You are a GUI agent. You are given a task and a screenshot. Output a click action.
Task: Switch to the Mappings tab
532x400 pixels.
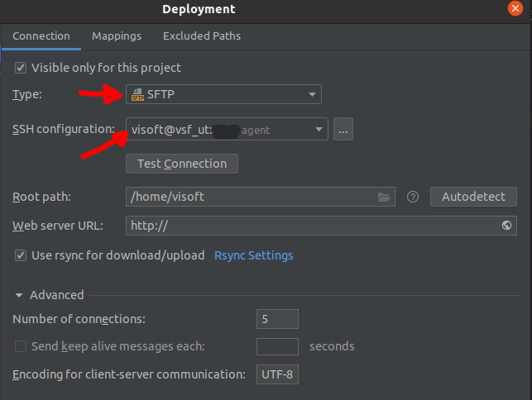117,36
